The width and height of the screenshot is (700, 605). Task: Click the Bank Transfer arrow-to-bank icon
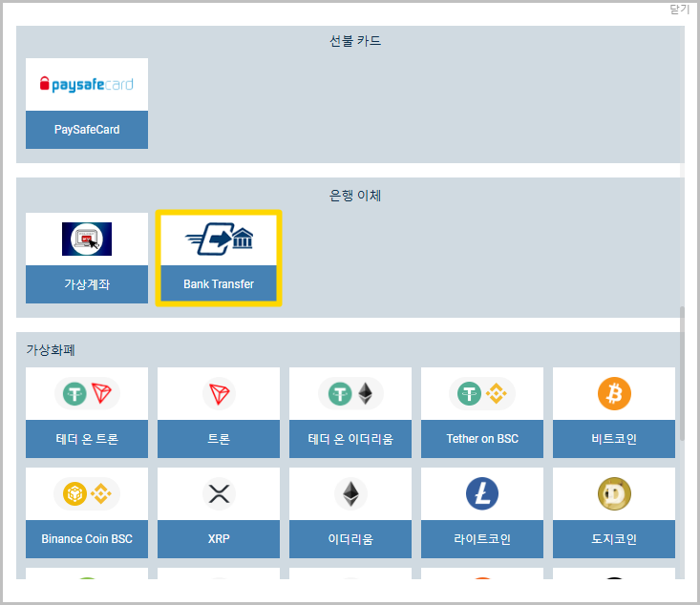coord(219,240)
